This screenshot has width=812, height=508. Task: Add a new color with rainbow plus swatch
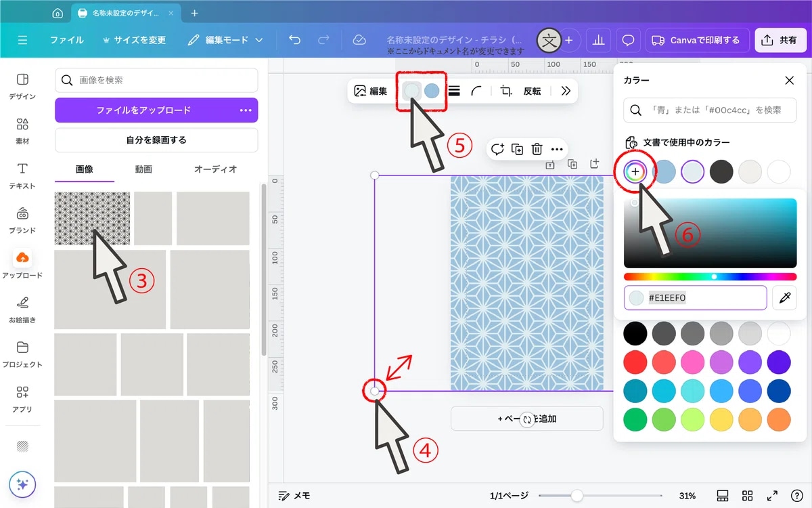click(635, 171)
